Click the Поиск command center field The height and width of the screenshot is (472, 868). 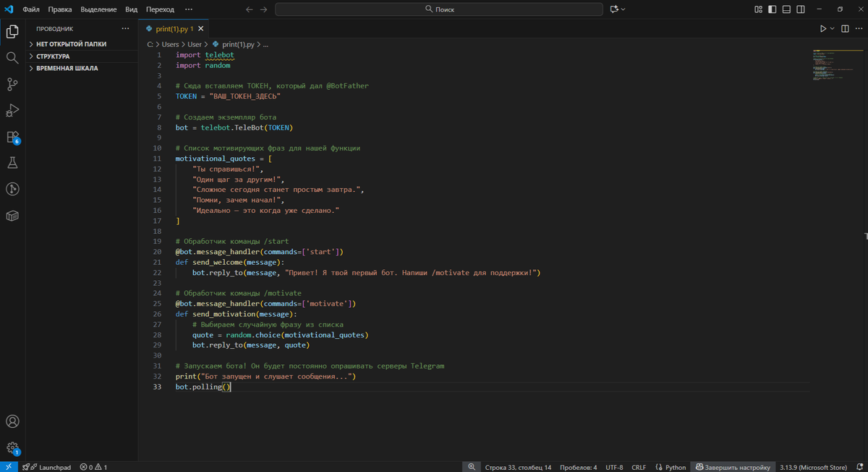tap(439, 9)
